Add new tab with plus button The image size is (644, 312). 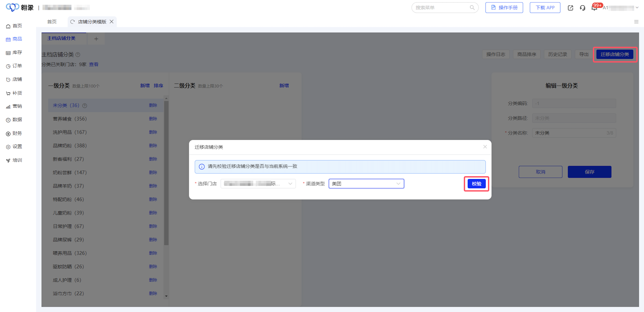pyautogui.click(x=96, y=39)
